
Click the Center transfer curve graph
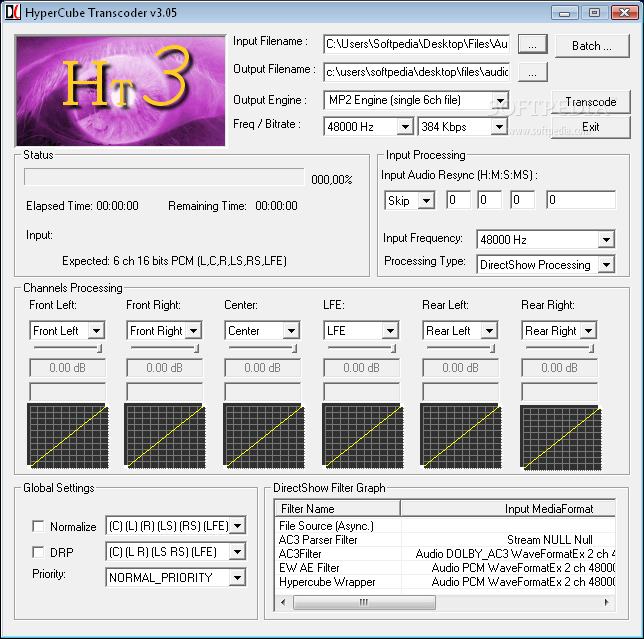[264, 436]
